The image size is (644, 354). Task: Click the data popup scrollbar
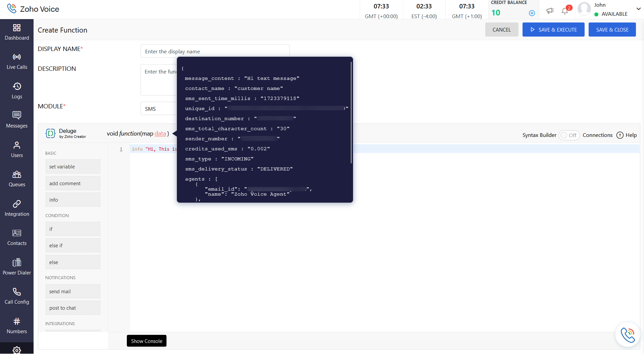point(351,112)
